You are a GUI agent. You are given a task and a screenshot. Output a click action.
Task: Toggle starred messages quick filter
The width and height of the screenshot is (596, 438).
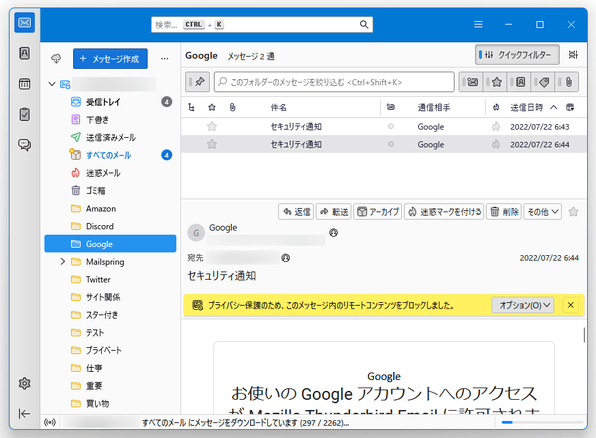tap(495, 82)
